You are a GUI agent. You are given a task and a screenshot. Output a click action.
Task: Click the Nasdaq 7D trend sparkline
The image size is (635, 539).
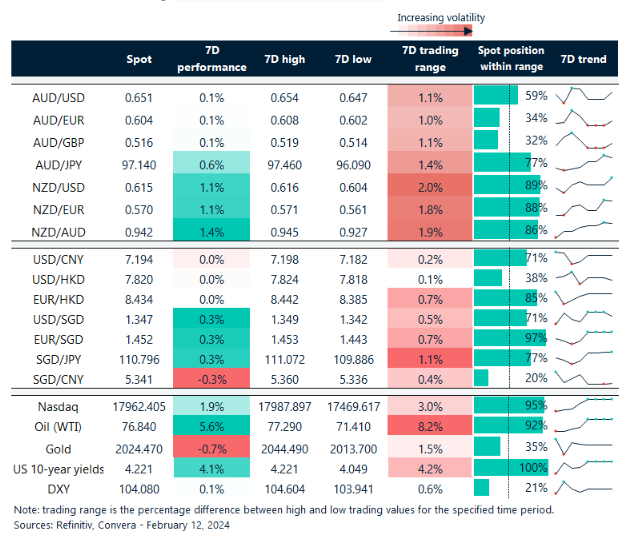(x=584, y=407)
